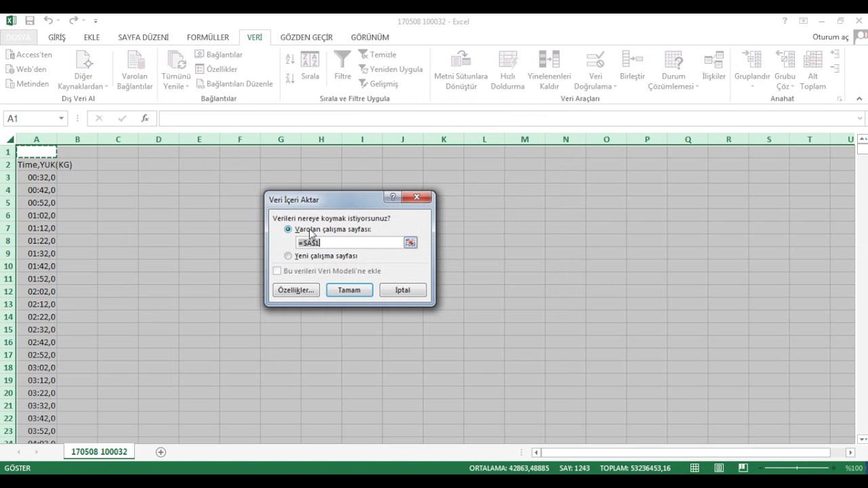This screenshot has width=868, height=488.
Task: Select Yeni çalışma sayfası radio button
Action: point(288,256)
